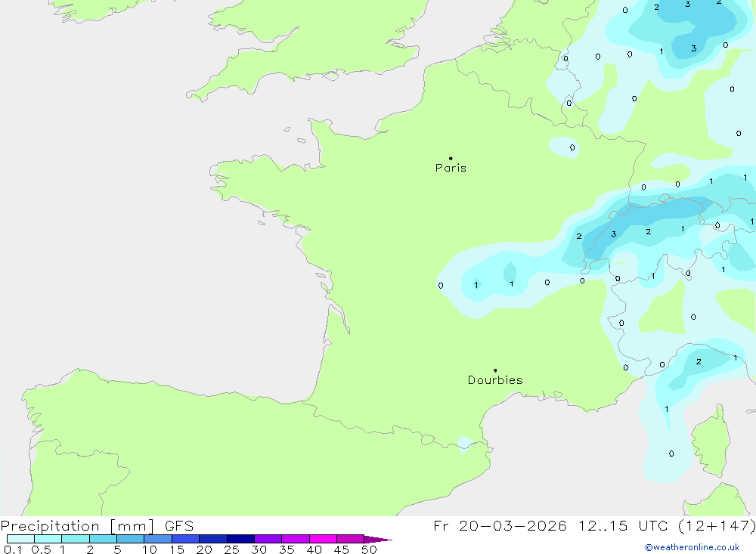The image size is (756, 554).
Task: Click the forecast date 'Fr 20-03-2026'
Action: click(x=500, y=525)
